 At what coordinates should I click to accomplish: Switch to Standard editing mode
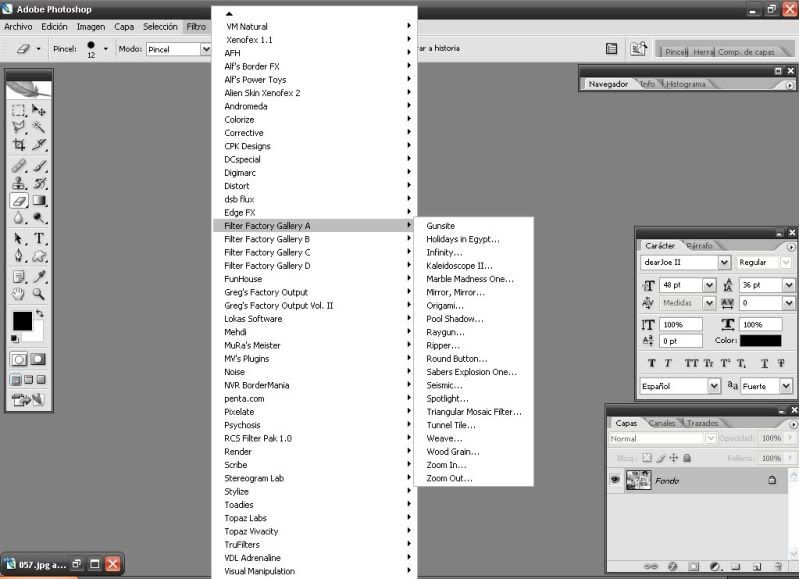19,359
